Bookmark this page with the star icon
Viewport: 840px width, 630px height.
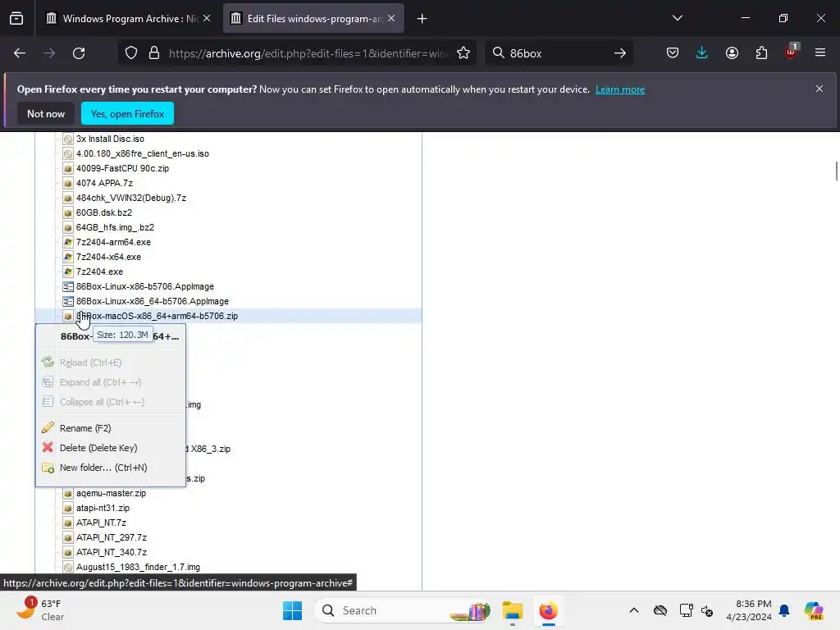tap(463, 53)
